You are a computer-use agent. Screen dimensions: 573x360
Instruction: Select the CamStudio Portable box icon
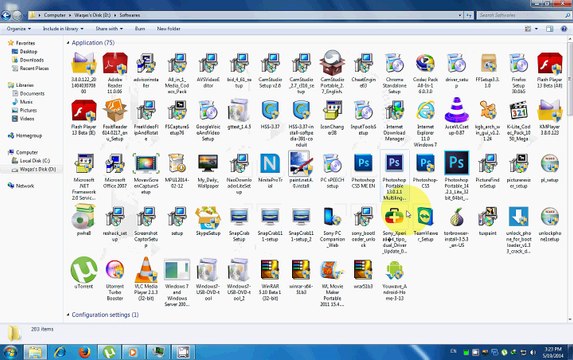pyautogui.click(x=332, y=63)
